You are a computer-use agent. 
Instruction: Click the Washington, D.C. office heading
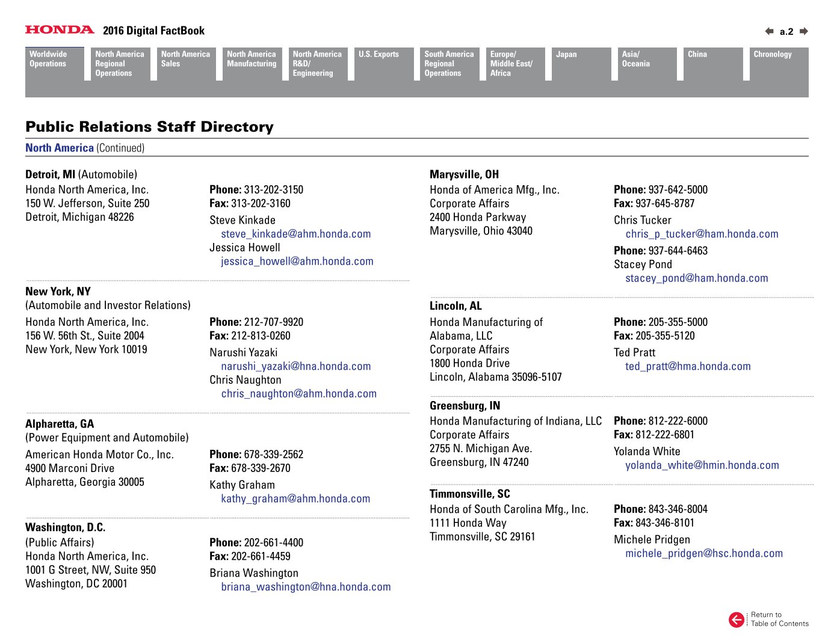click(66, 527)
